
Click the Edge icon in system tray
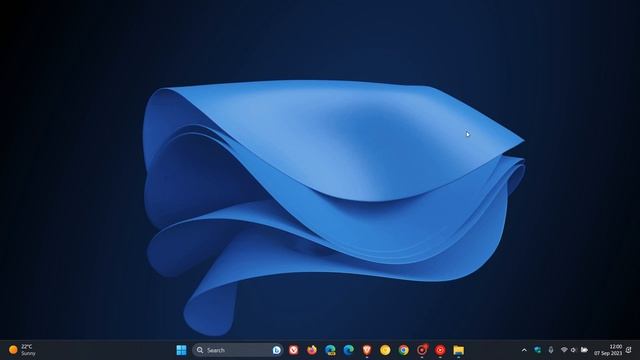538,350
